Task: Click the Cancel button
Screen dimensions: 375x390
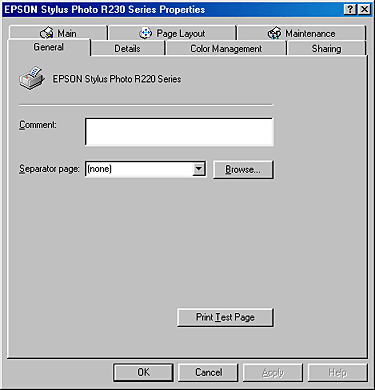Action: click(208, 372)
